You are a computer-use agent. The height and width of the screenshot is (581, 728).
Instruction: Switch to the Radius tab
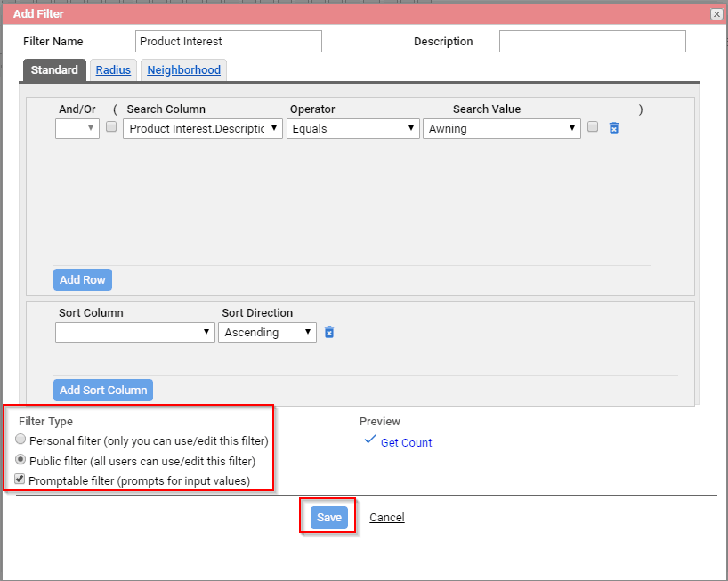pyautogui.click(x=113, y=70)
